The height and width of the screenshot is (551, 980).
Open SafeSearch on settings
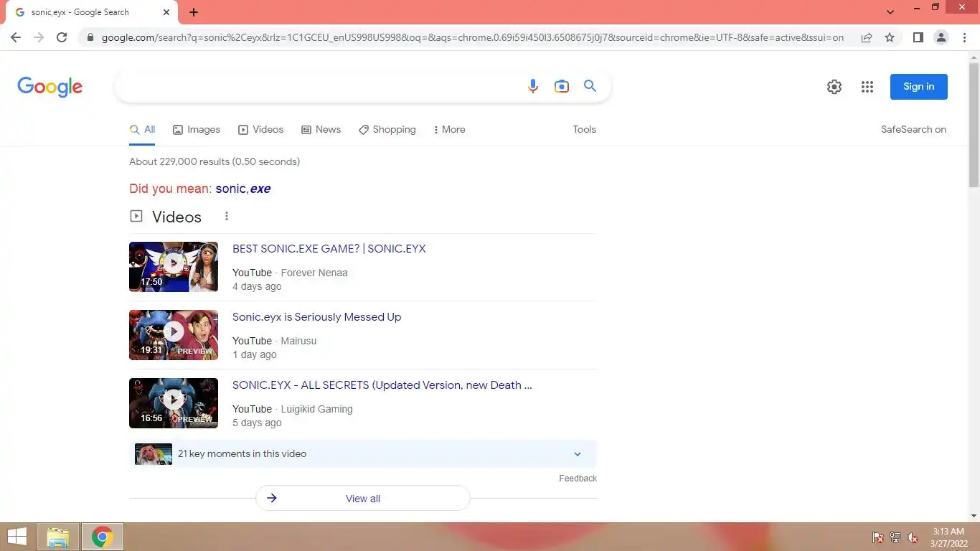tap(913, 130)
